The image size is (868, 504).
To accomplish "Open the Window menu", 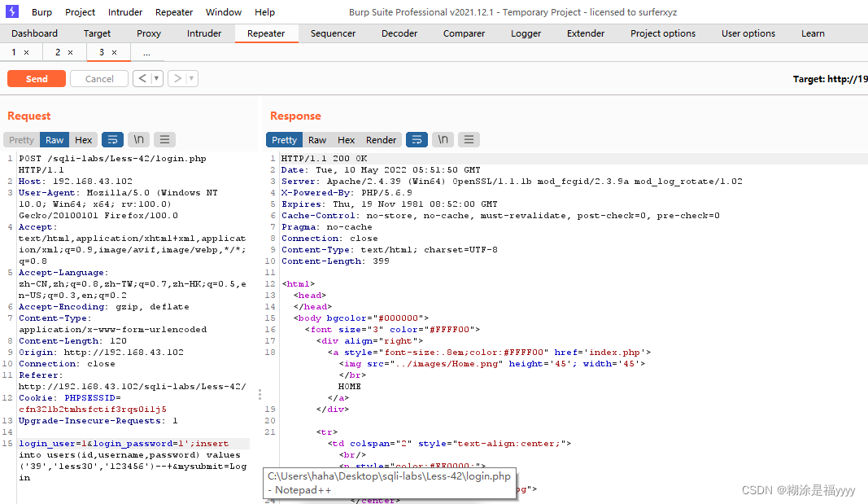I will pyautogui.click(x=224, y=12).
